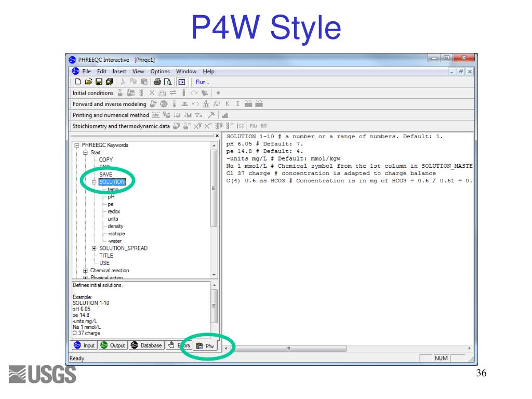Click the thermometer reaction temperature icon
Image resolution: width=532 pixels, height=399 pixels.
175,104
